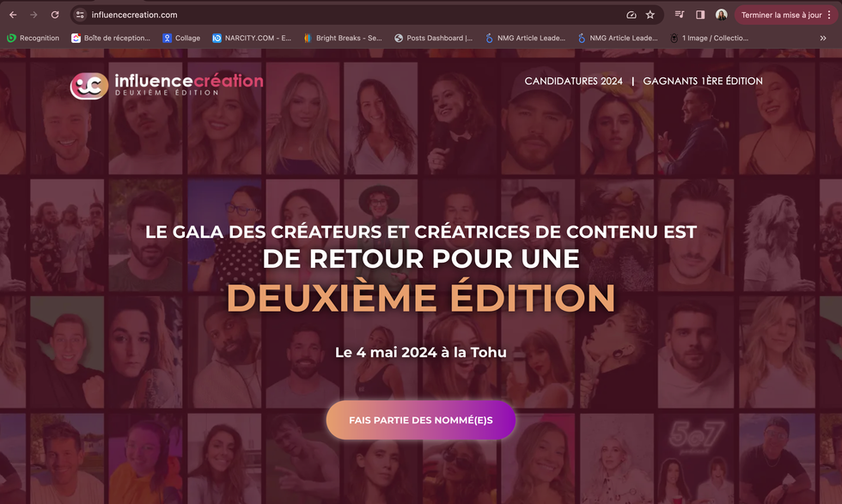The height and width of the screenshot is (504, 842).
Task: Open site information icon in the address bar
Action: [x=79, y=15]
